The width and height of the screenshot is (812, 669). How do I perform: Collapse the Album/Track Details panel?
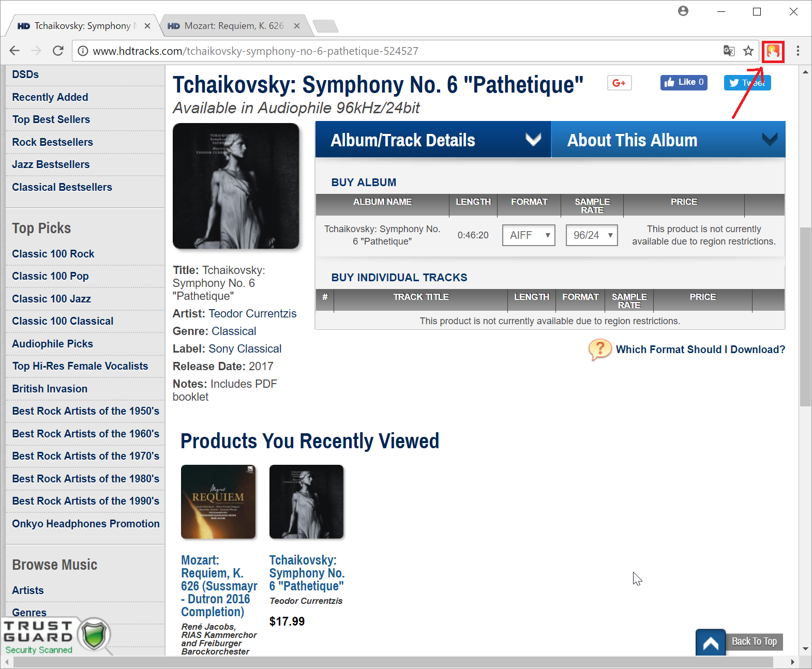[x=433, y=140]
